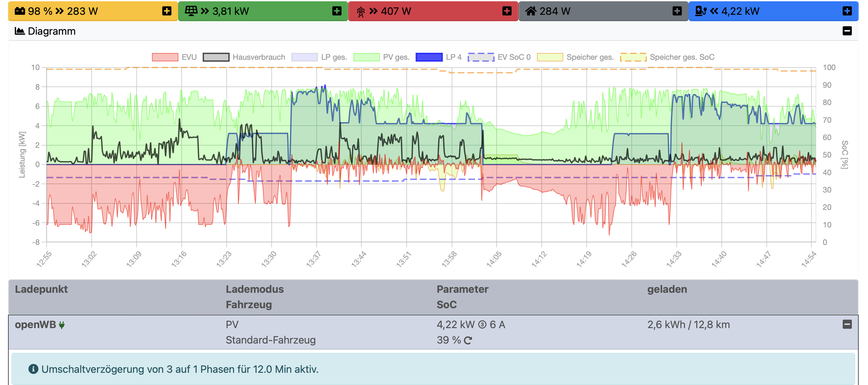Viewport: 868px width, 385px height.
Task: Click the power pylon grid icon
Action: point(361,12)
